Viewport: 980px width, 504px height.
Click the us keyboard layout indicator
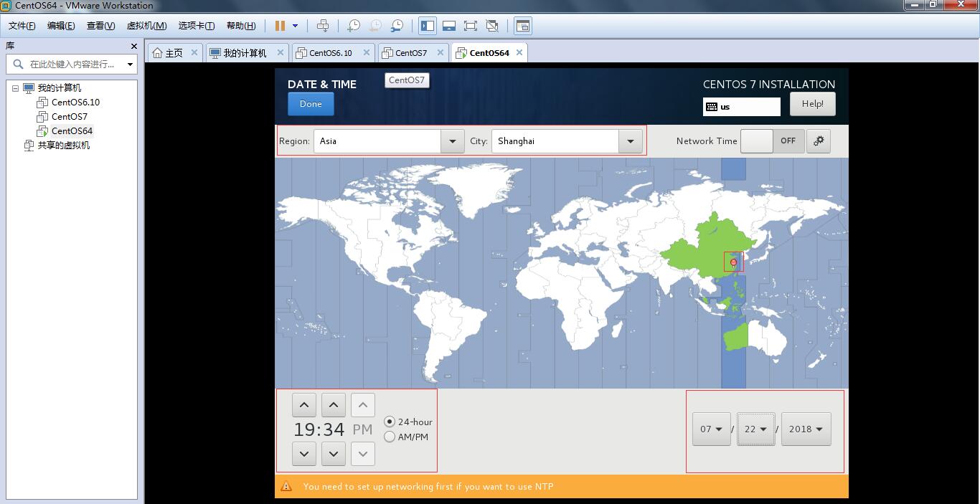(x=742, y=107)
